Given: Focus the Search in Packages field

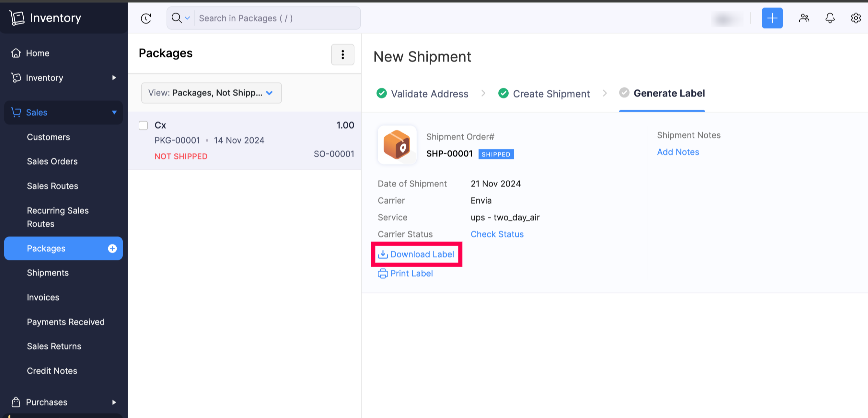Looking at the screenshot, I should [x=276, y=18].
